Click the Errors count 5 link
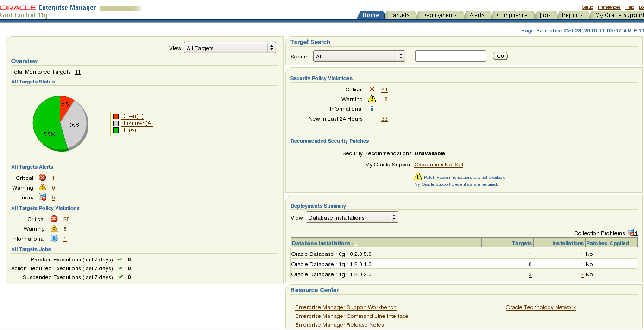644x330 pixels. coord(53,197)
